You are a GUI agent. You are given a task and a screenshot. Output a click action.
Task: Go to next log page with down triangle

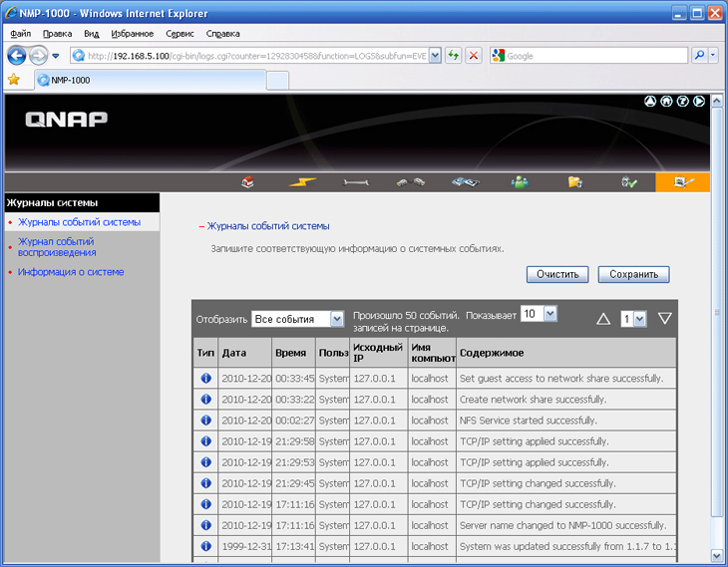point(665,319)
